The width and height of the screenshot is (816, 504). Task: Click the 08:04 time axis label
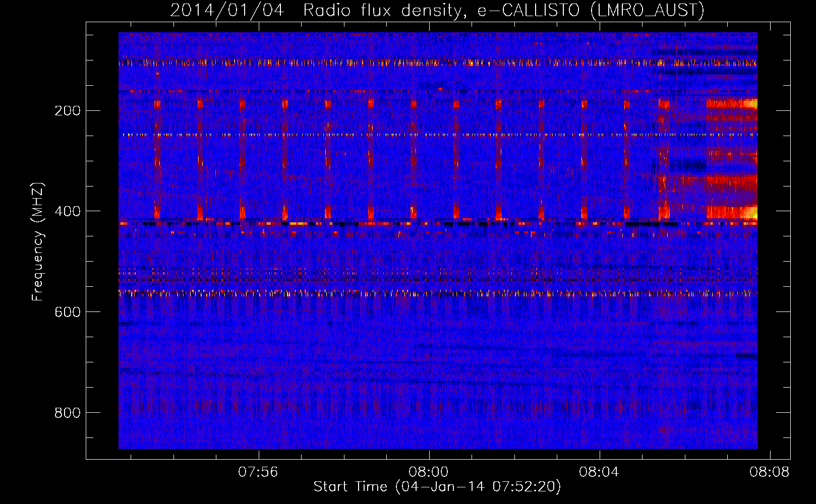tap(599, 472)
